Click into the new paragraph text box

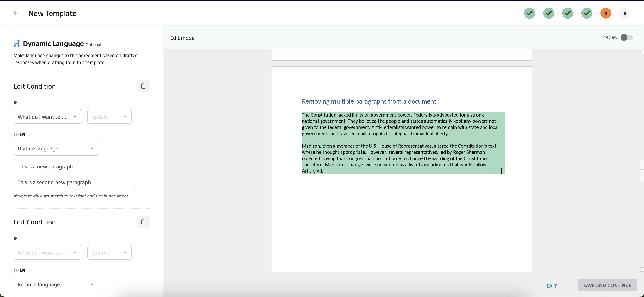pyautogui.click(x=75, y=174)
